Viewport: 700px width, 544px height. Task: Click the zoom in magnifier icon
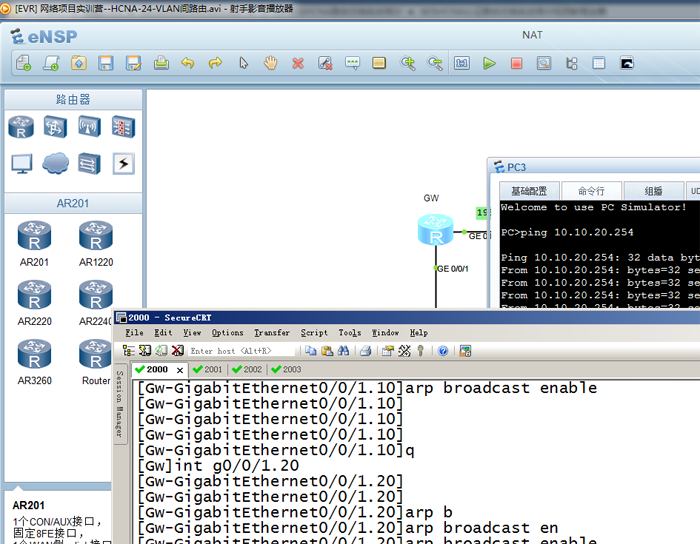click(x=407, y=63)
